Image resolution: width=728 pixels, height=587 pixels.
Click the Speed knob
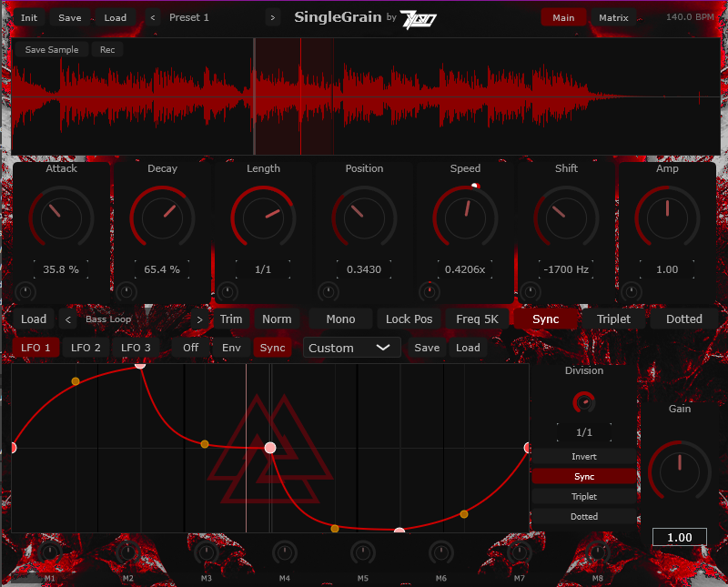465,217
